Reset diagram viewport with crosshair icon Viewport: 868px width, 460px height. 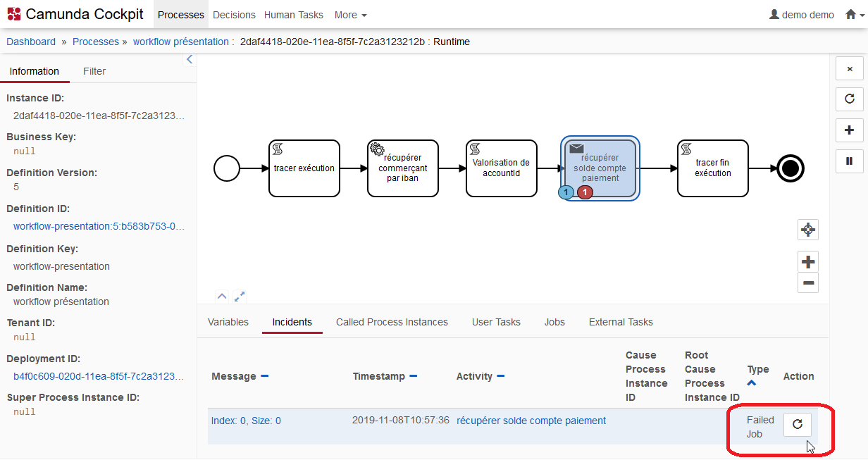point(808,230)
